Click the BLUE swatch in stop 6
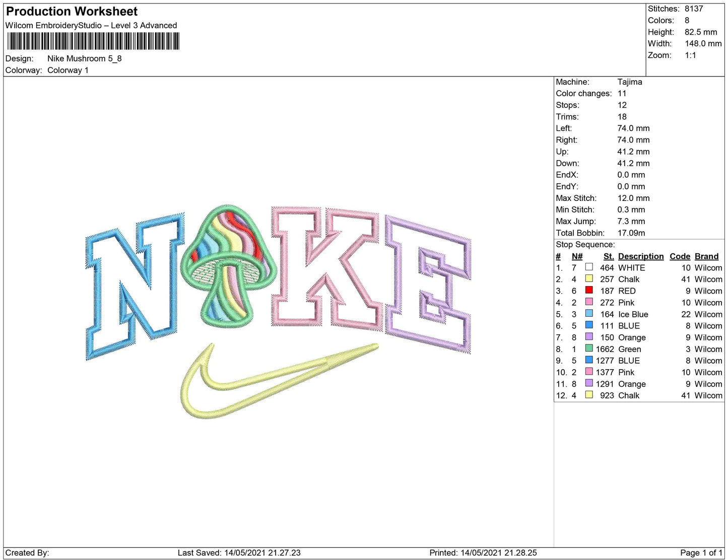Viewport: 728px width, 560px height. click(x=589, y=325)
